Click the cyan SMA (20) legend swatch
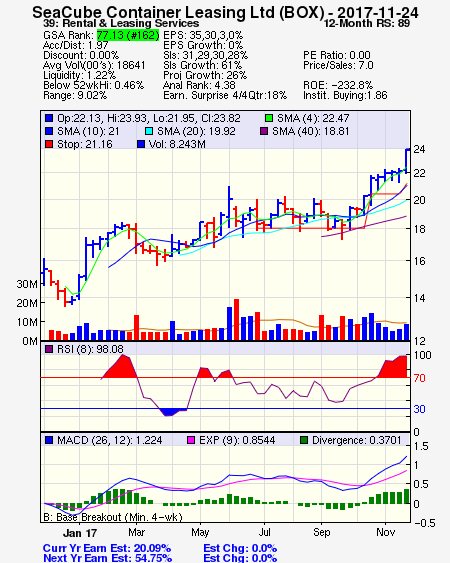The image size is (450, 563). [x=149, y=131]
